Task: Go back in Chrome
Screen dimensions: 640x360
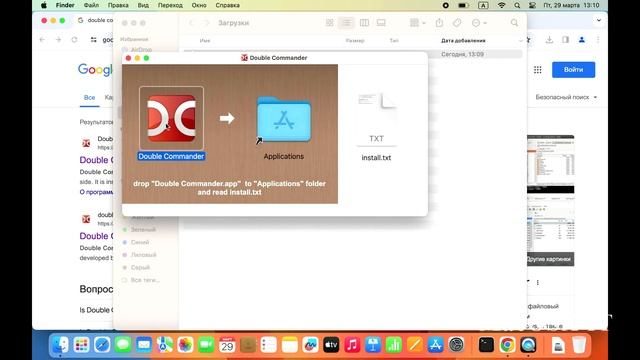Action: click(42, 40)
